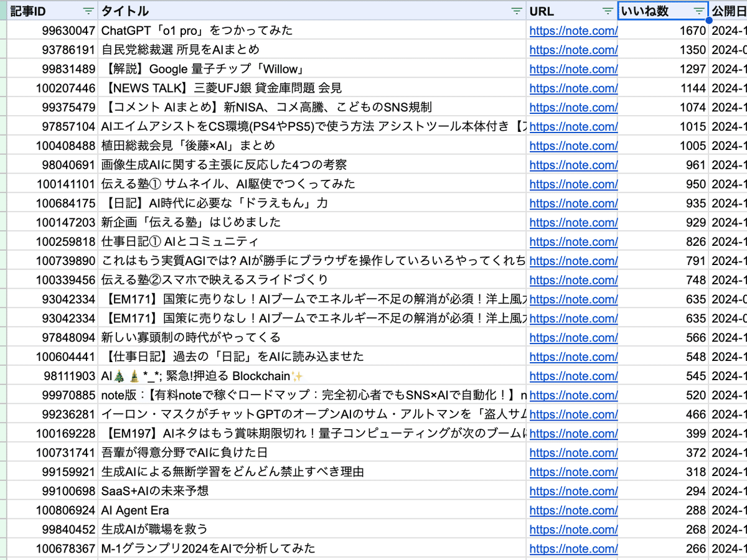Viewport: 747px width, 560px height.
Task: Select like count cell 1005
Action: point(663,146)
